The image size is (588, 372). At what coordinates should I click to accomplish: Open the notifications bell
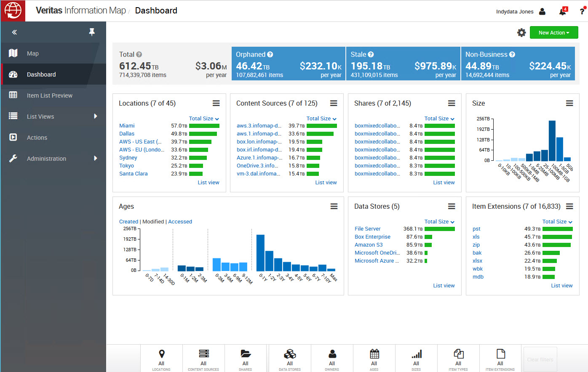pyautogui.click(x=562, y=11)
